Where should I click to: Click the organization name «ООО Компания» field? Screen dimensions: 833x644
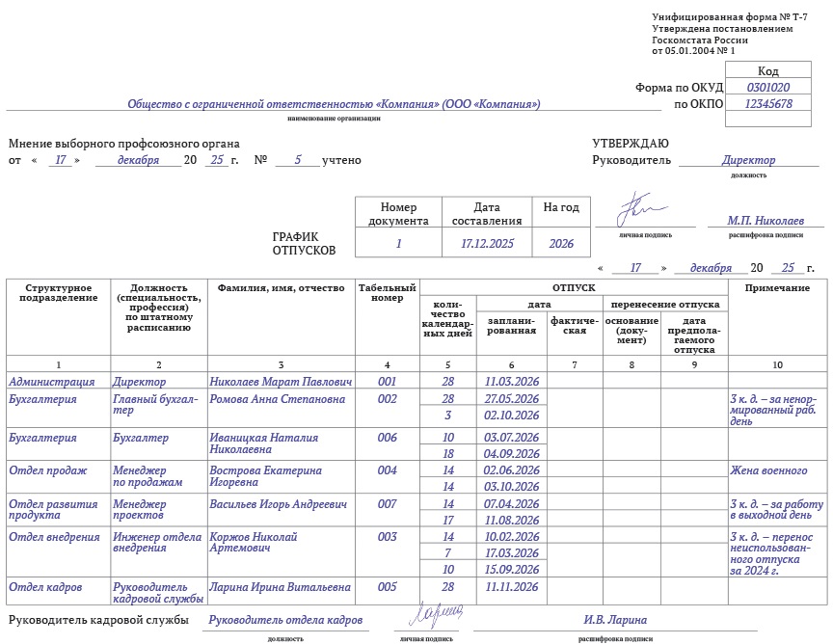[x=334, y=105]
